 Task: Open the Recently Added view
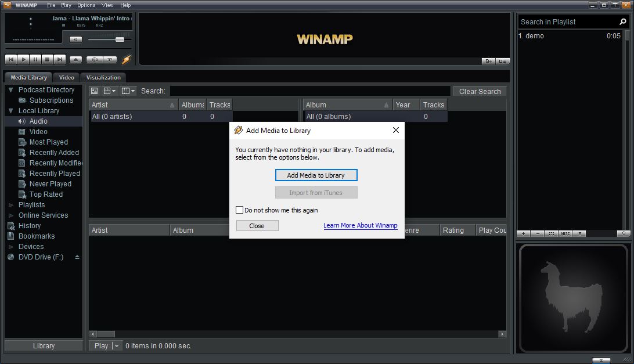point(54,153)
